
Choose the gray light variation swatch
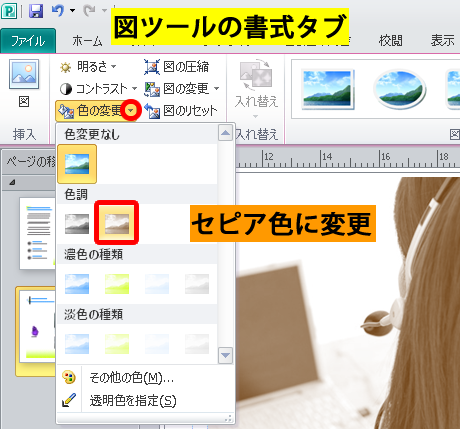tap(197, 344)
